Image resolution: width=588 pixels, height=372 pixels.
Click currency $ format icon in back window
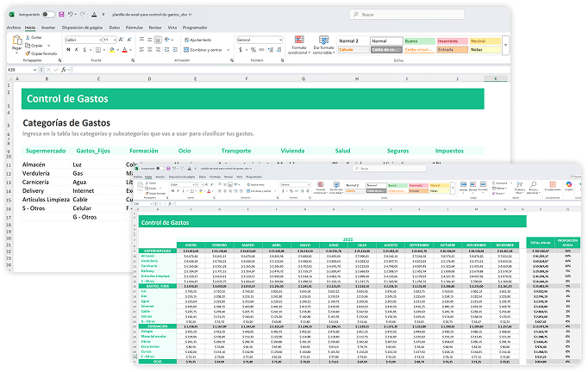(x=241, y=50)
